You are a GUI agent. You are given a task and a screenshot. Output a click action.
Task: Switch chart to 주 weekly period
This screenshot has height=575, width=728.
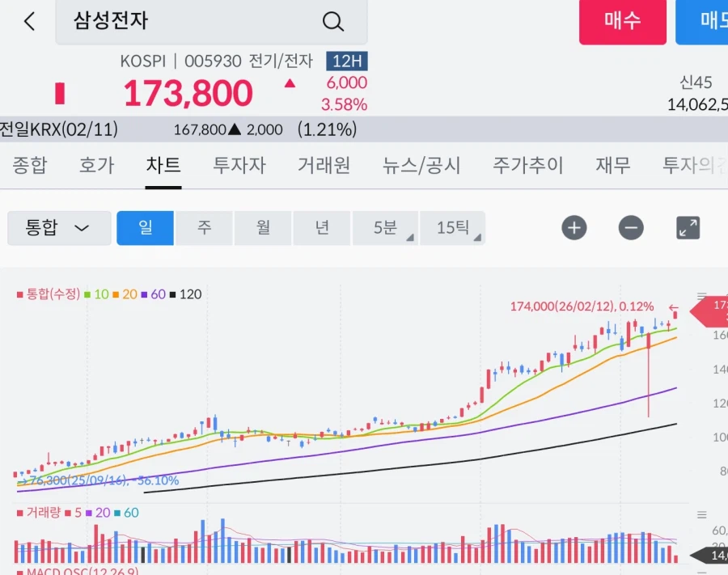point(204,228)
